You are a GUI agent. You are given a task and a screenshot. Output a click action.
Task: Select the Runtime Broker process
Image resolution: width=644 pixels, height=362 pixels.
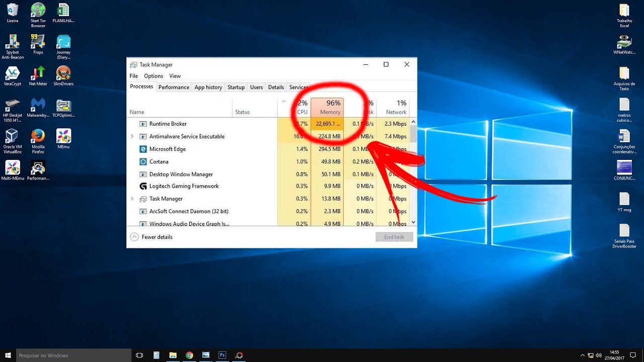click(268, 124)
